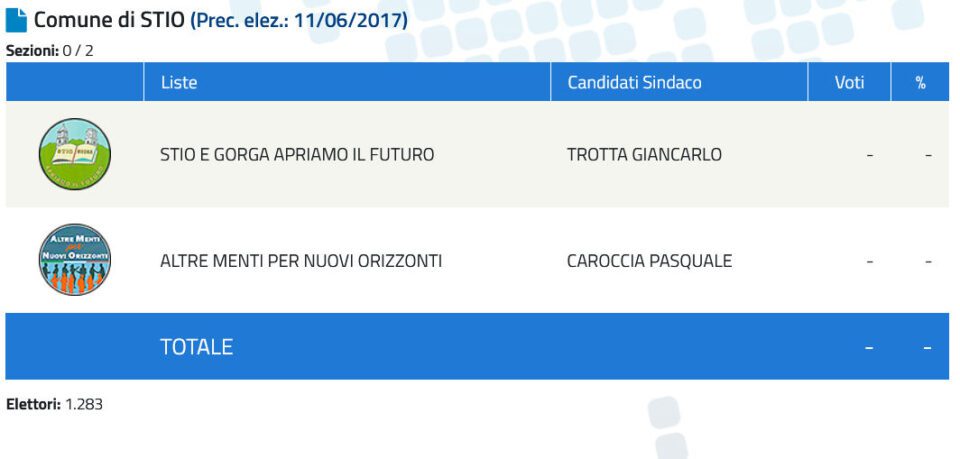The width and height of the screenshot is (960, 459).
Task: Click the % column header
Action: [920, 82]
